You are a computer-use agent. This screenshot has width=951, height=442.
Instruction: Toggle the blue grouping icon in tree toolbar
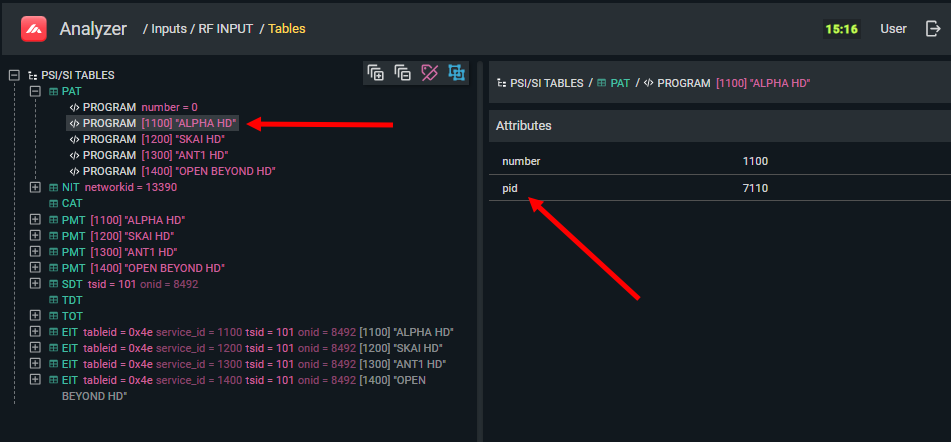pyautogui.click(x=456, y=72)
